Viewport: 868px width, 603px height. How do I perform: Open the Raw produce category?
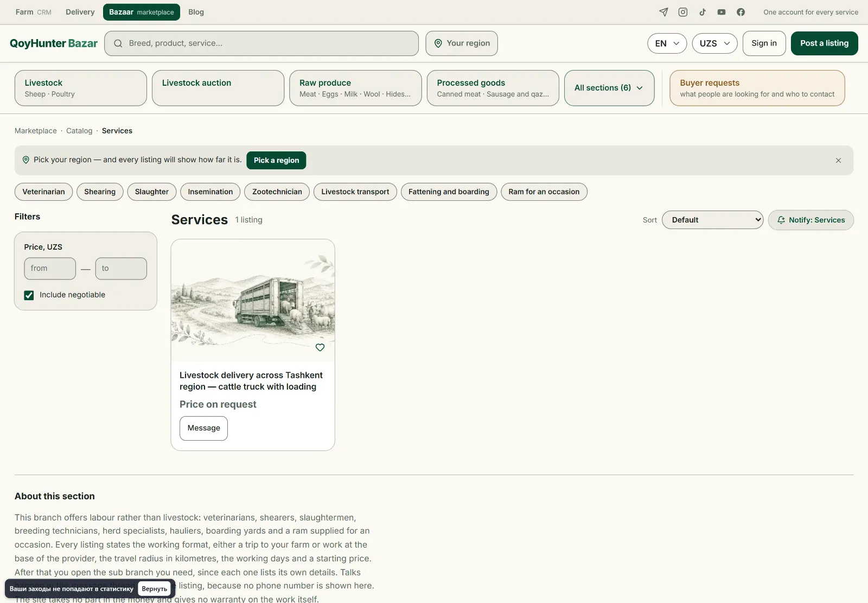pyautogui.click(x=355, y=88)
